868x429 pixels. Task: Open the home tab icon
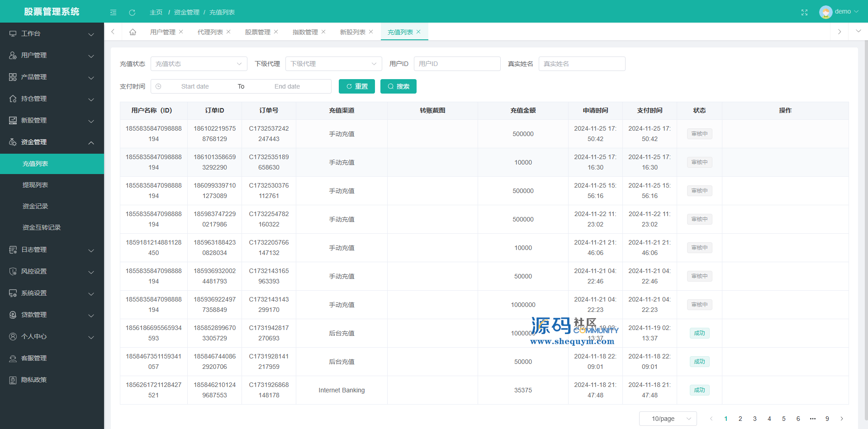click(133, 32)
